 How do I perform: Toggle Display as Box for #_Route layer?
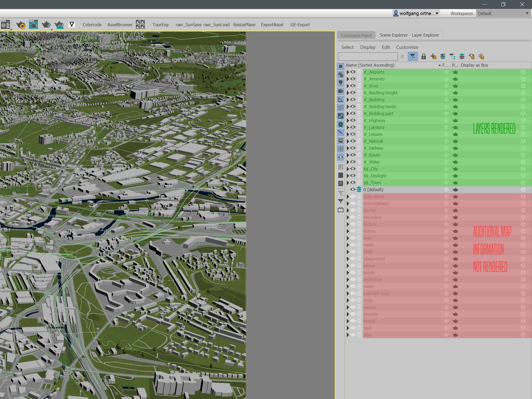pos(523,155)
